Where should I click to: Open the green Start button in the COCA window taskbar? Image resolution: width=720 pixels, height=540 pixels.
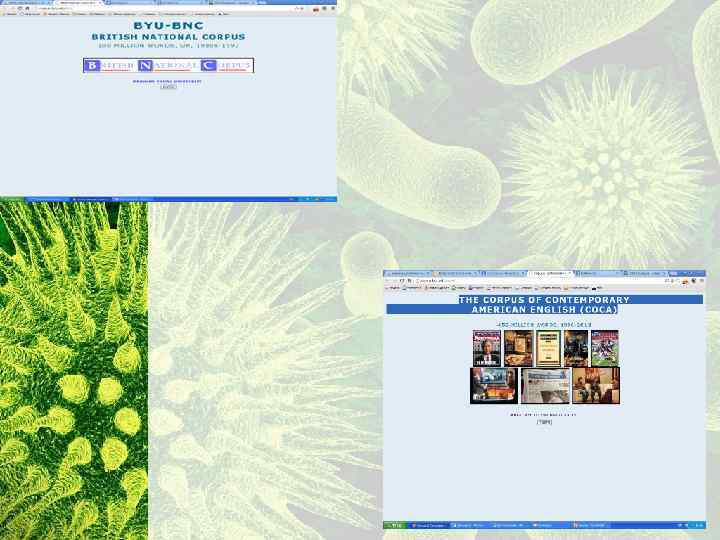click(395, 525)
